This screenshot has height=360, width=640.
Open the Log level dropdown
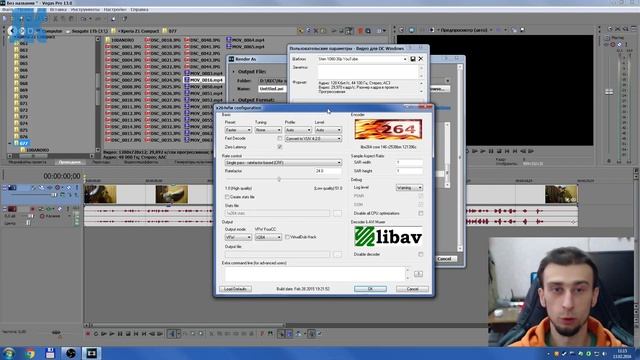pyautogui.click(x=409, y=188)
